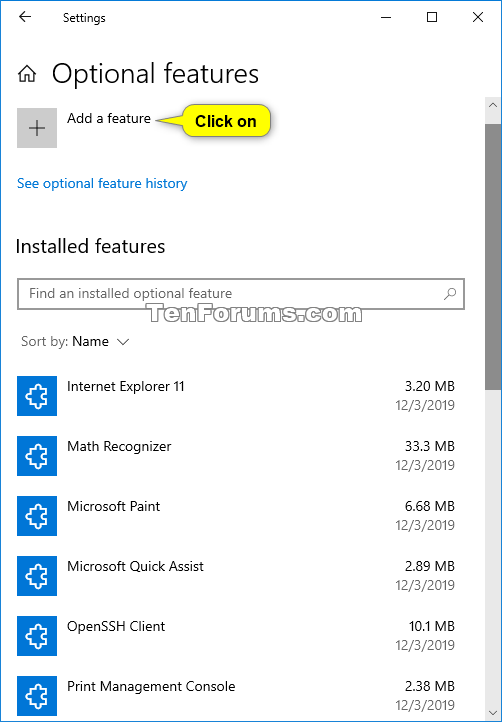Click the Microsoft Quick Assist puzzle icon

pyautogui.click(x=37, y=576)
